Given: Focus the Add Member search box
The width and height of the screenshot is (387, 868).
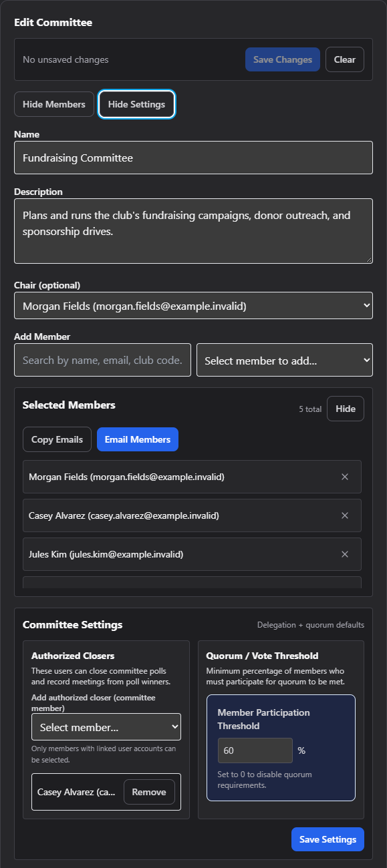Looking at the screenshot, I should click(x=102, y=360).
